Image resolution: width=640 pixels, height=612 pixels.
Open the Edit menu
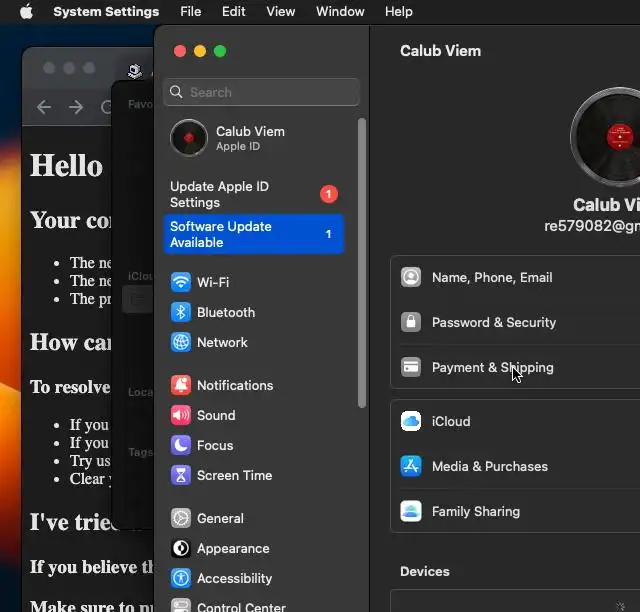click(x=233, y=11)
